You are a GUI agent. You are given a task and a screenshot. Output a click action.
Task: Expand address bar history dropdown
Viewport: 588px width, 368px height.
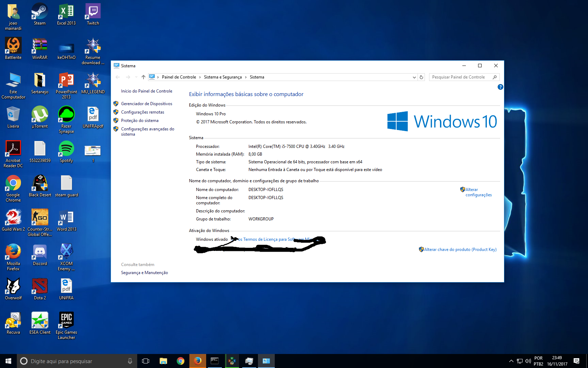[x=414, y=77]
